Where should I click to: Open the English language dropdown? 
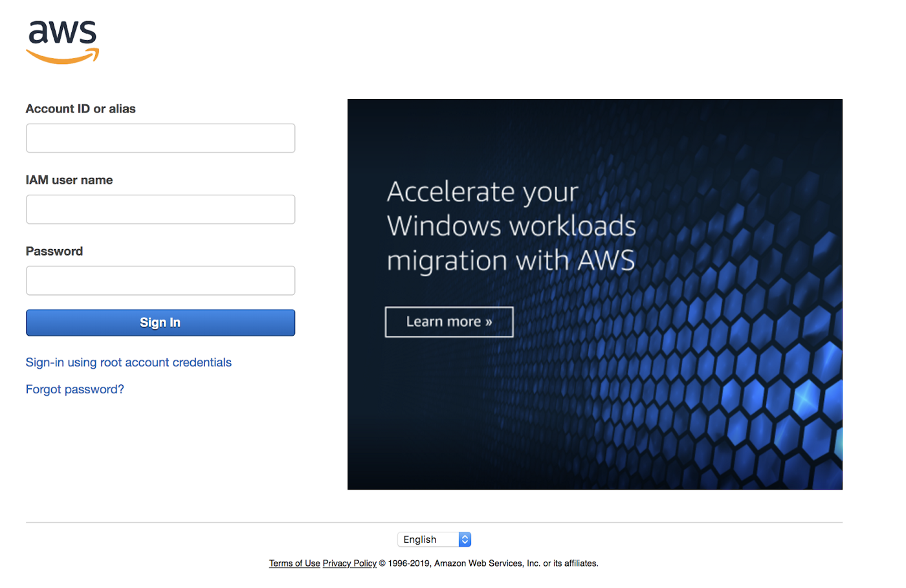[x=434, y=539]
